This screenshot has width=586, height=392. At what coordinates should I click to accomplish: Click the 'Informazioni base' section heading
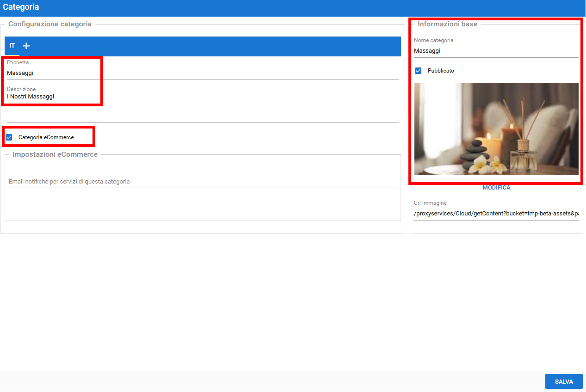tap(447, 24)
